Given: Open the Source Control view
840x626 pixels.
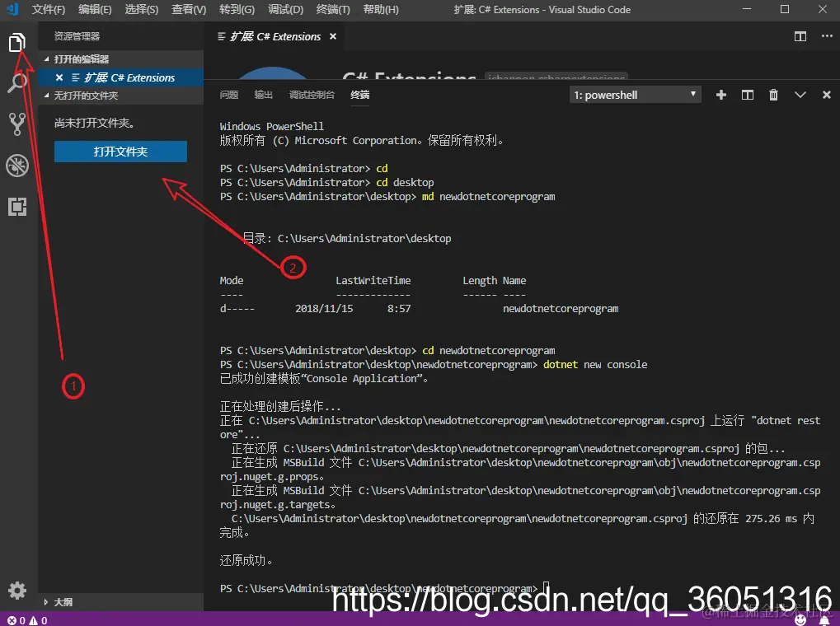Looking at the screenshot, I should pos(17,124).
